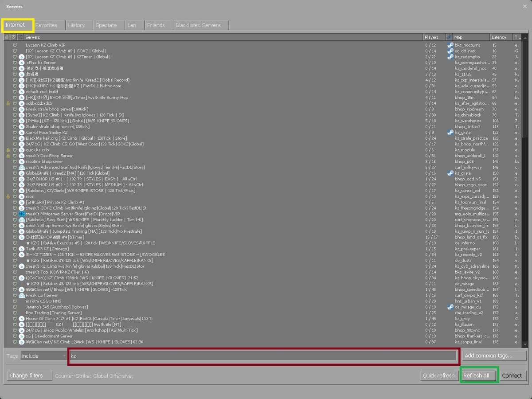Click round 'b' icon next to <Ph> kz Server
Viewport: 532px width, 399px height.
(21, 63)
